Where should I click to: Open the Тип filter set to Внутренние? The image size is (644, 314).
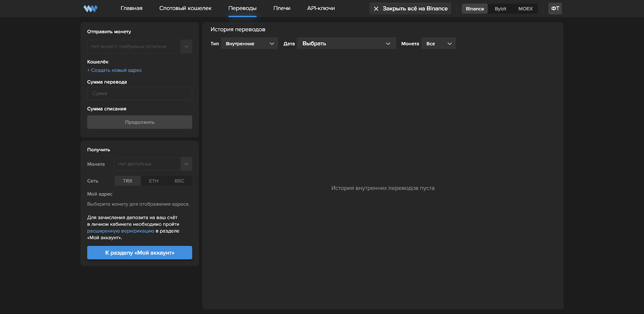pos(250,43)
